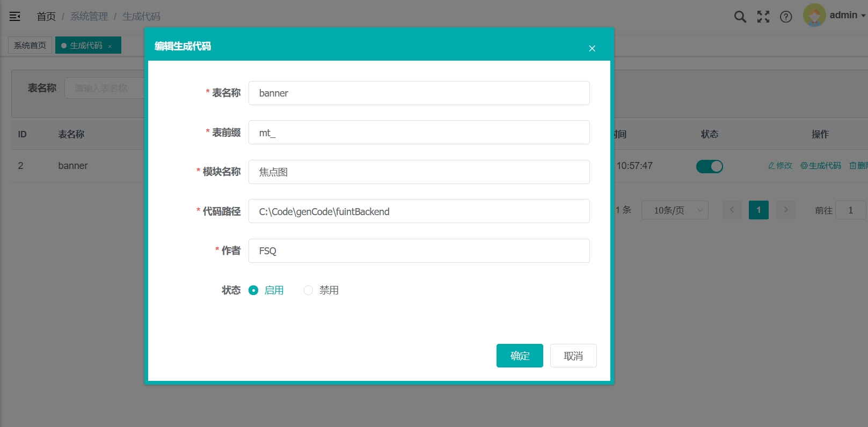Click the 表名称 search input behind dialog

click(105, 88)
